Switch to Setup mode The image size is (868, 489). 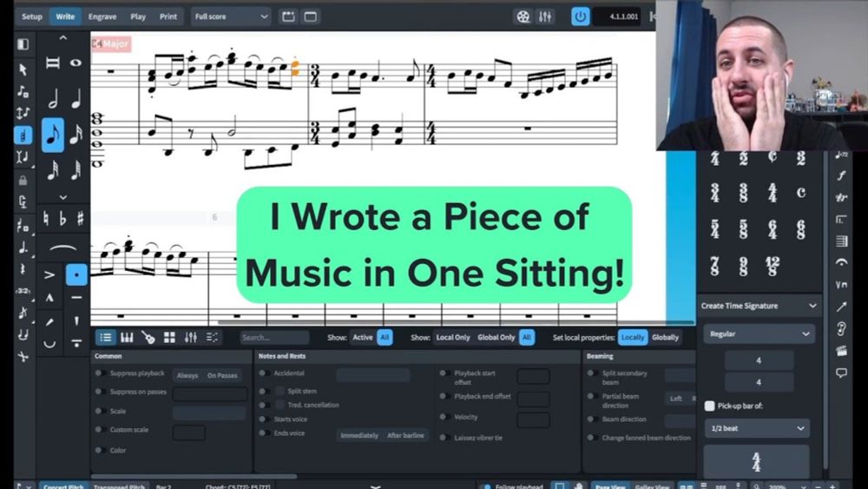(31, 17)
